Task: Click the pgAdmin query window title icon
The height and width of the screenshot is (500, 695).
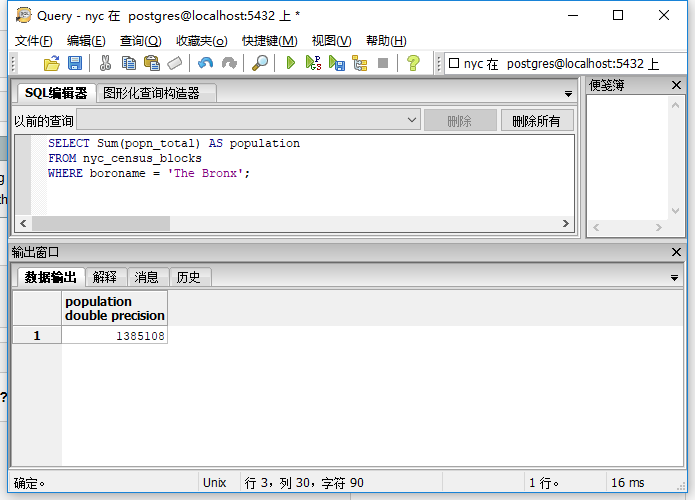Action: coord(23,16)
